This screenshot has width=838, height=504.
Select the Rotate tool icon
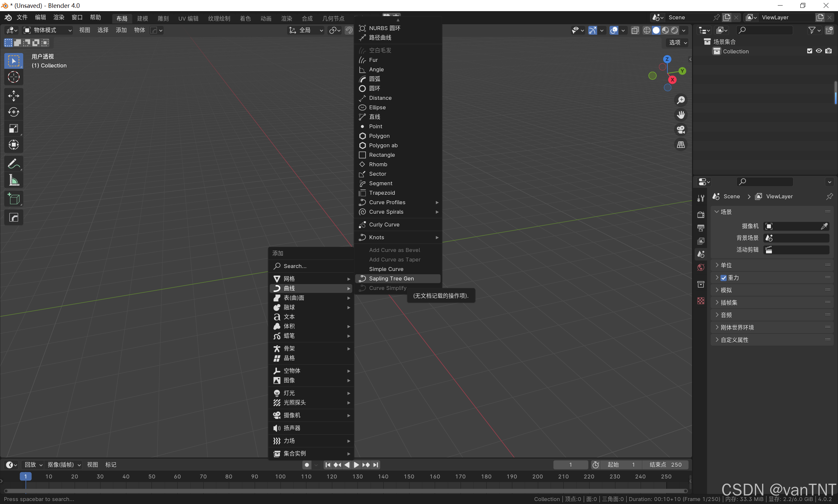point(14,112)
